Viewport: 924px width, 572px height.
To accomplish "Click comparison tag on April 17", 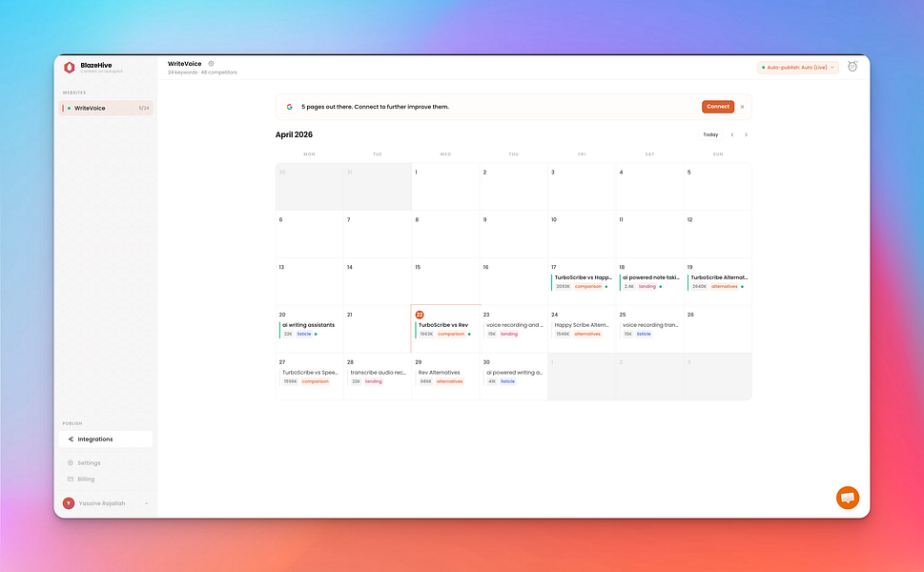I will (588, 286).
